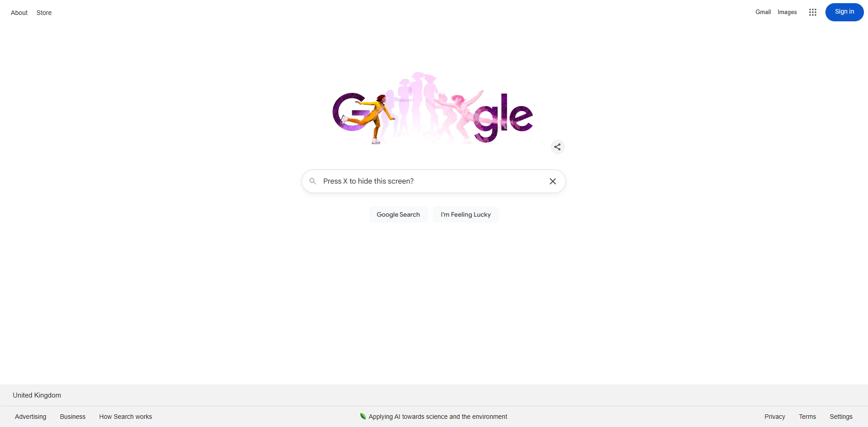The height and width of the screenshot is (427, 868).
Task: Open the Images link
Action: pos(787,12)
